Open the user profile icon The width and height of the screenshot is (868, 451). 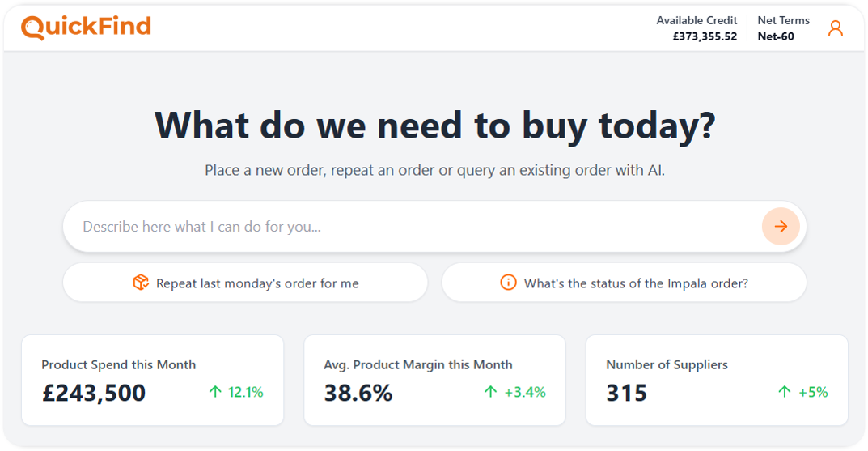click(x=836, y=28)
